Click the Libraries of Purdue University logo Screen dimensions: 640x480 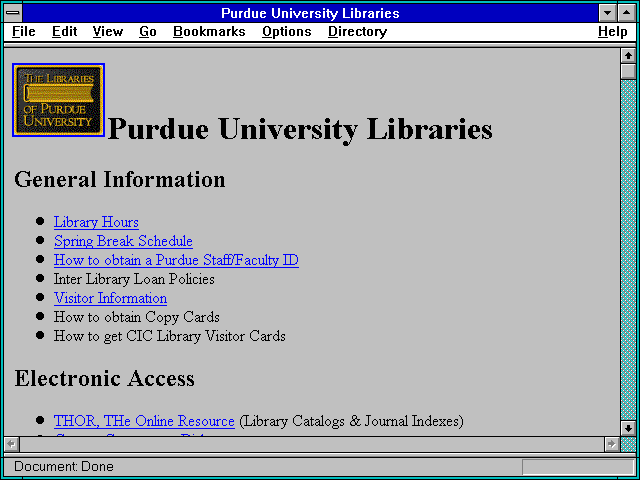click(x=58, y=100)
